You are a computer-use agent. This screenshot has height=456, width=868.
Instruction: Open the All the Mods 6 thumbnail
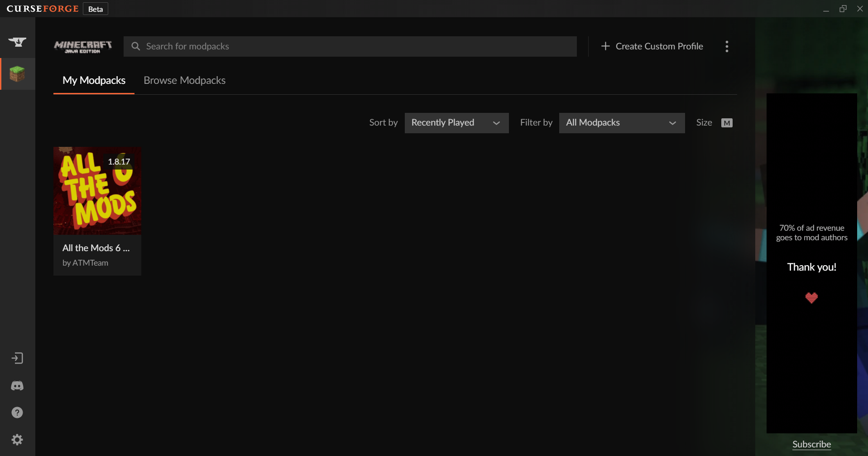point(97,190)
